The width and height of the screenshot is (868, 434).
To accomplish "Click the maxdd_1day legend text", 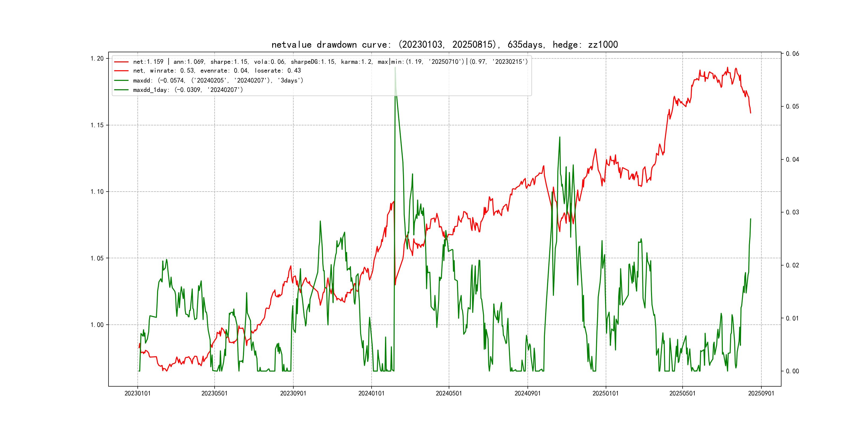I will pos(188,90).
